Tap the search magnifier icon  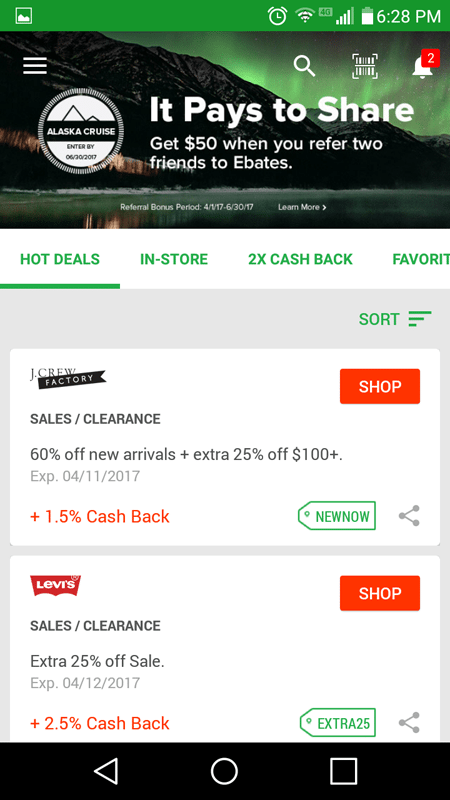(x=304, y=66)
